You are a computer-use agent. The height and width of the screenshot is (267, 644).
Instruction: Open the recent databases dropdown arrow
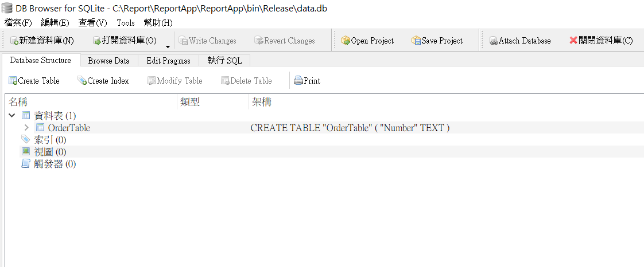(x=168, y=47)
